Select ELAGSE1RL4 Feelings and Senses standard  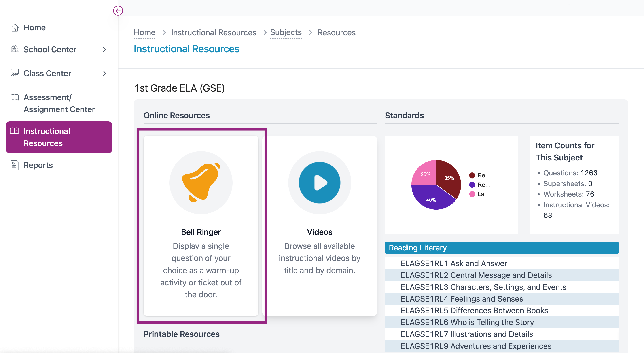point(462,299)
